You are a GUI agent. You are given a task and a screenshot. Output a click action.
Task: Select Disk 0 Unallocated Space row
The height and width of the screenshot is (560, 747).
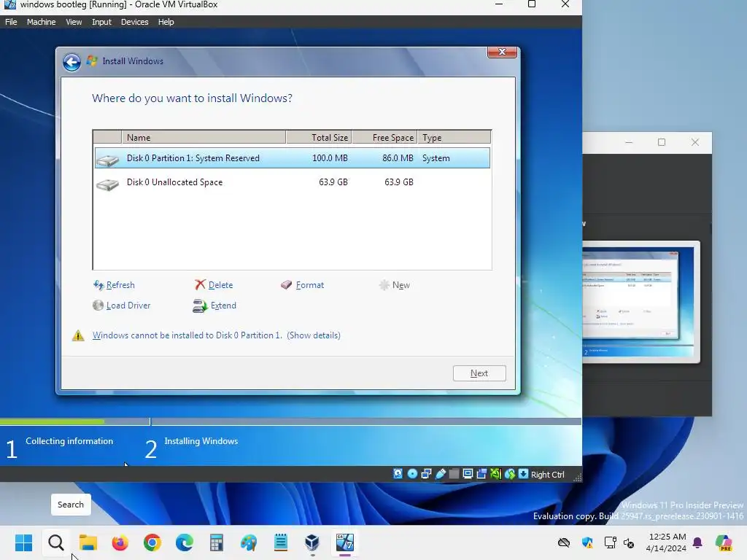pyautogui.click(x=292, y=182)
